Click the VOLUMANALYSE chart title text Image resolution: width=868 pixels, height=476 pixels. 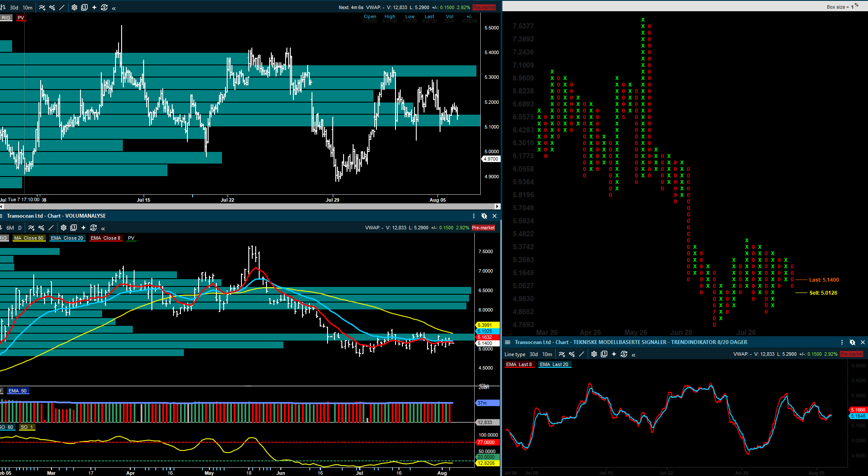tap(56, 216)
